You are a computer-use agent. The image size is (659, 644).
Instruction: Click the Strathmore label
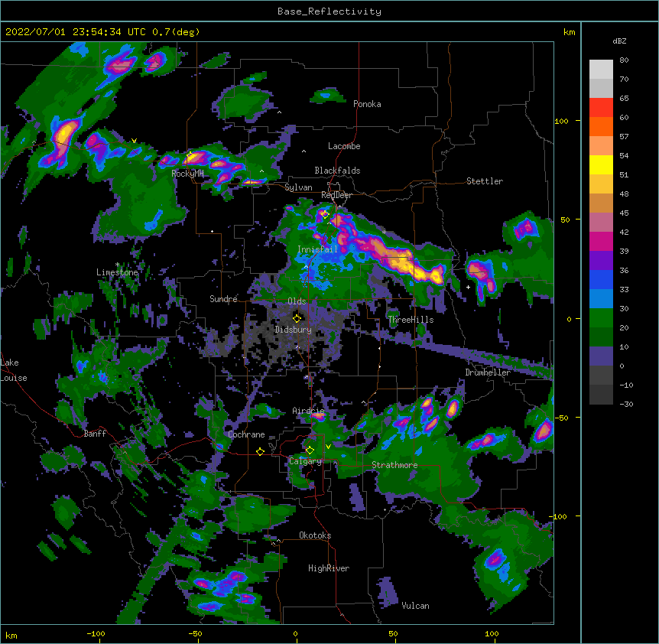tap(394, 465)
